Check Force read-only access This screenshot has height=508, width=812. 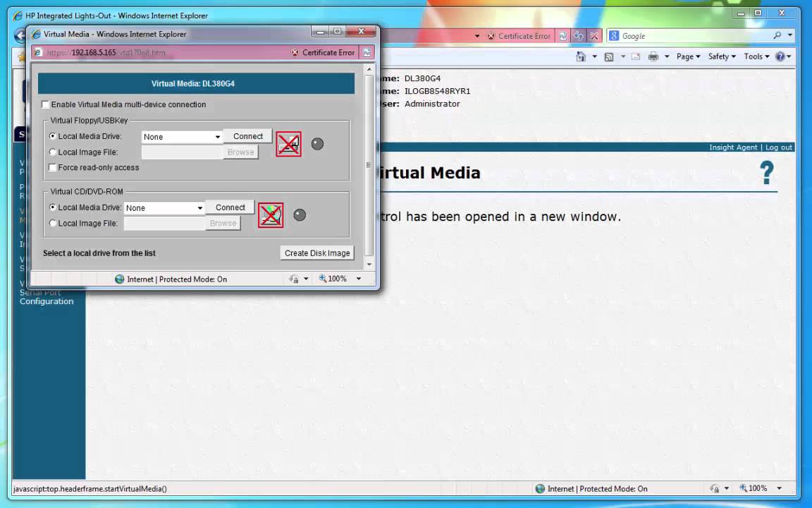(x=52, y=167)
